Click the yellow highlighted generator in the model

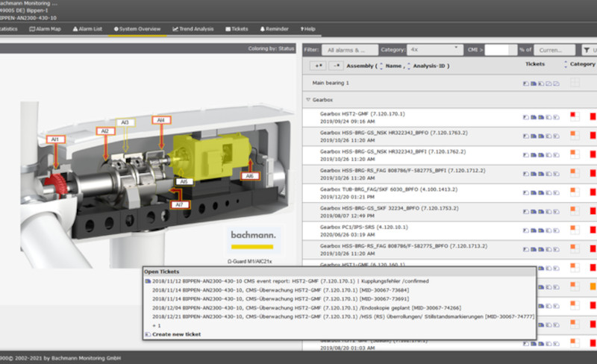(210, 155)
